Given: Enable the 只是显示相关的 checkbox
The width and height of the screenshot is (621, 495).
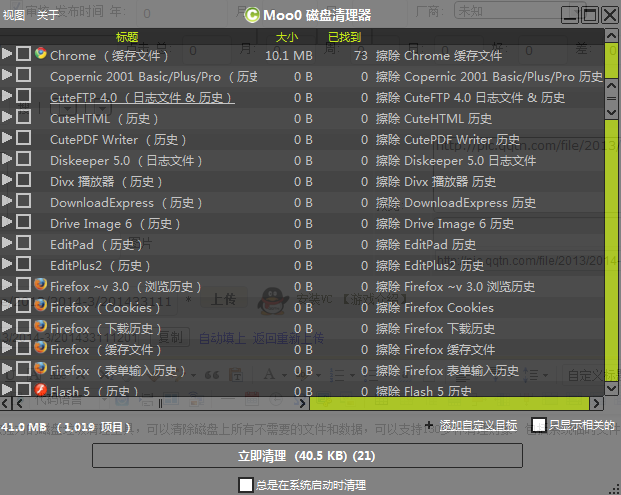Looking at the screenshot, I should click(539, 425).
